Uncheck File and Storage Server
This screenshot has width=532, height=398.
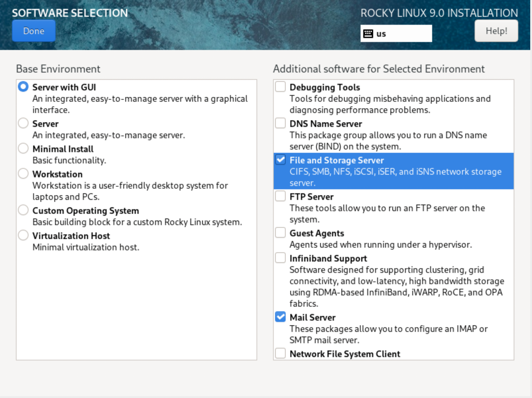[280, 160]
